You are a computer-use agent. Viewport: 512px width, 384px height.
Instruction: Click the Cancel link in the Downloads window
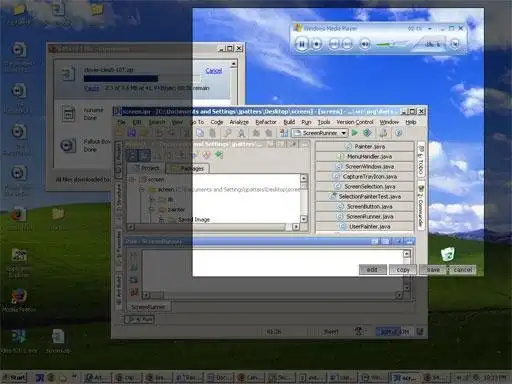pos(214,71)
